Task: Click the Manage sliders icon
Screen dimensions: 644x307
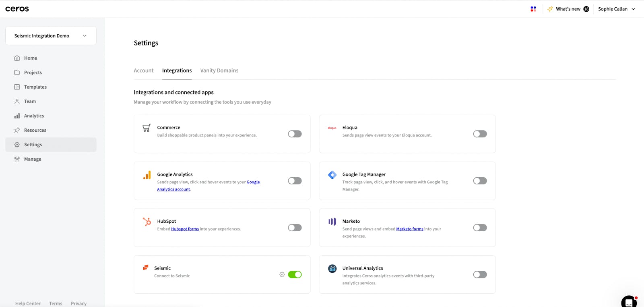Action: point(17,159)
